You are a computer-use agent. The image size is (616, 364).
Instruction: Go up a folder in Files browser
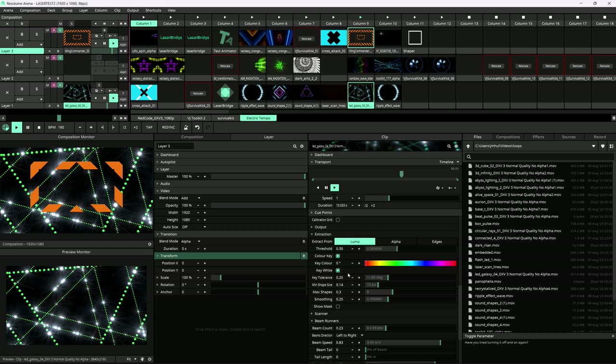pyautogui.click(x=468, y=146)
